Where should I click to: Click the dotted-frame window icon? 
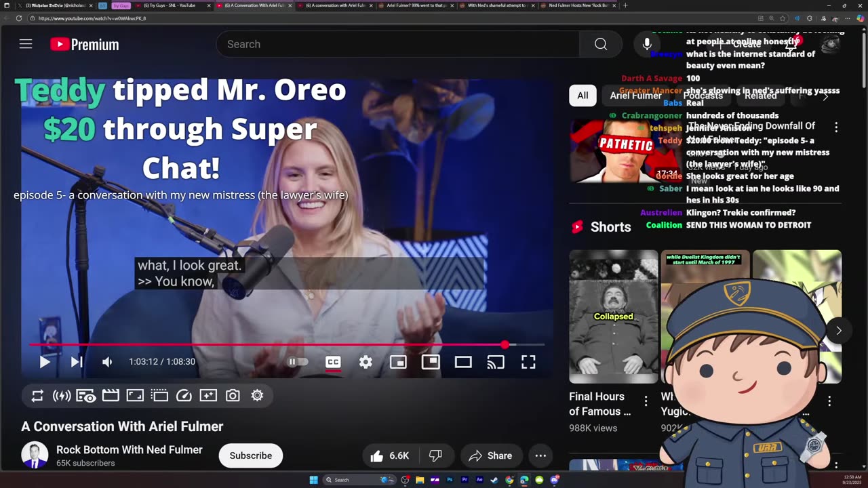click(x=159, y=396)
